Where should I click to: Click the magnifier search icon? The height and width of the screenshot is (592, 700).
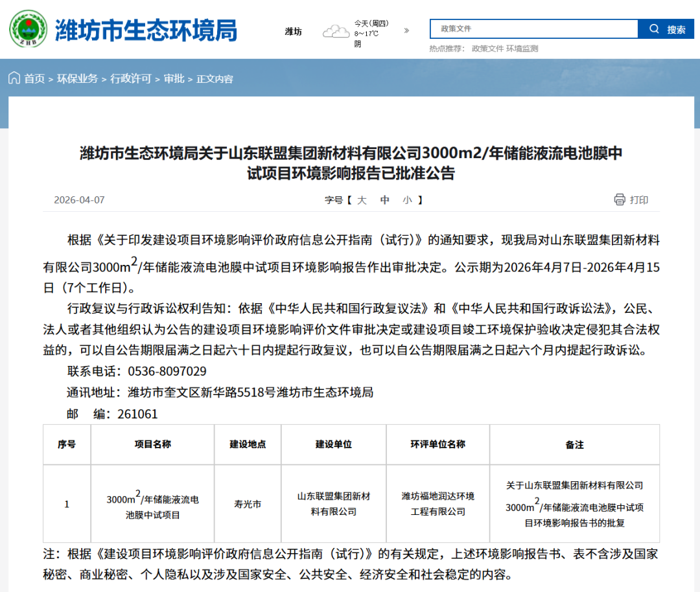[654, 29]
